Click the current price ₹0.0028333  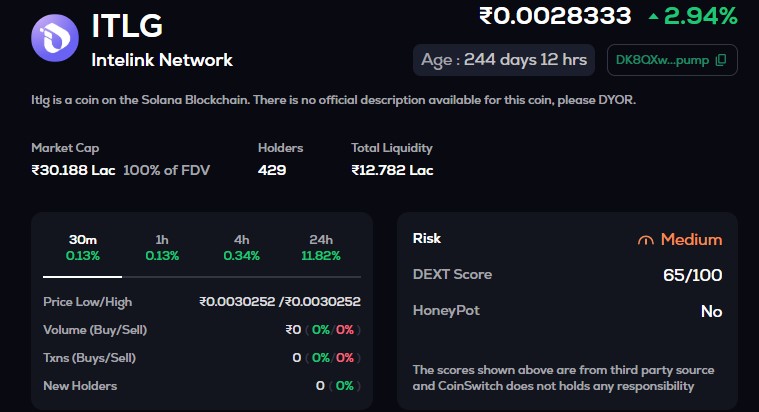555,16
